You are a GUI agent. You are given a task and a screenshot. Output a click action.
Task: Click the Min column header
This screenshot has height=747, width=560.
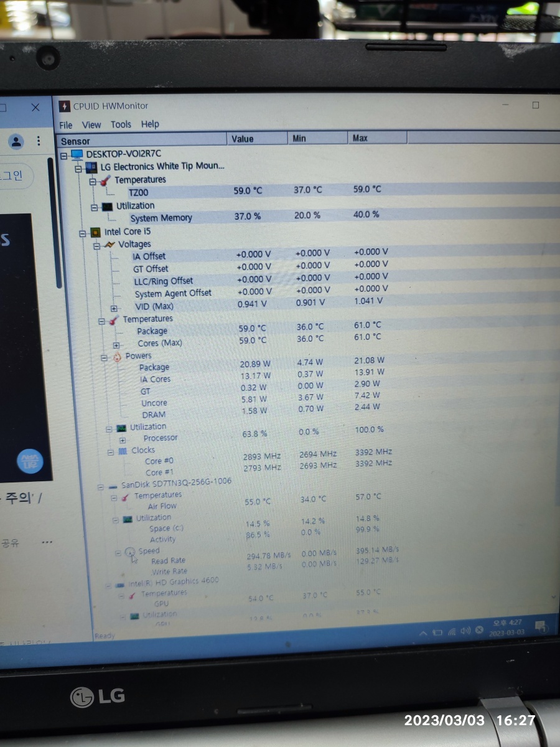click(x=318, y=138)
